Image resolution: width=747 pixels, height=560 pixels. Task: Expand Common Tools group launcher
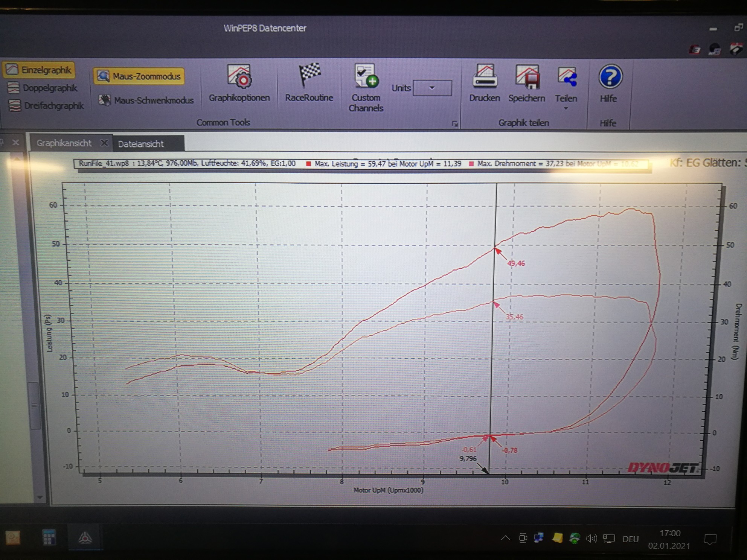[x=455, y=124]
